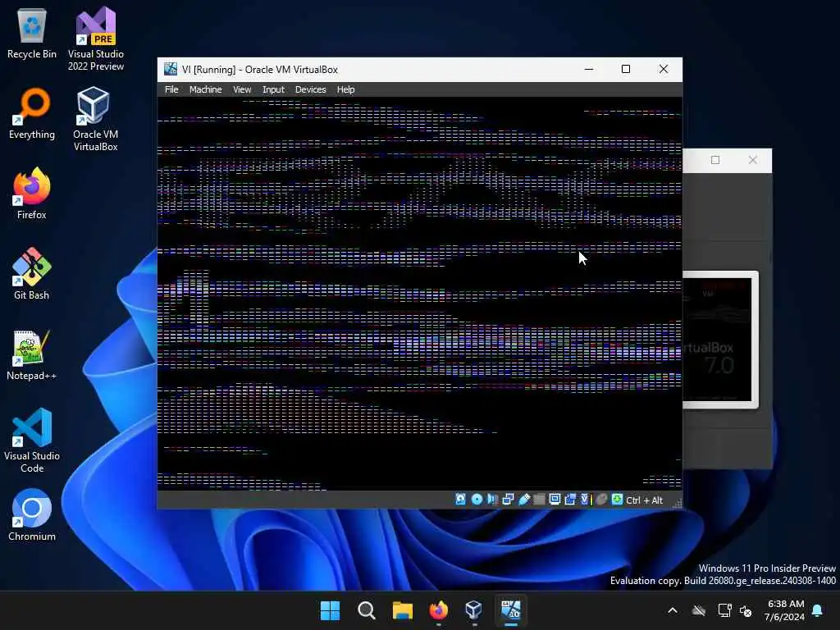This screenshot has width=840, height=630.
Task: Click the display status icon
Action: click(x=555, y=500)
